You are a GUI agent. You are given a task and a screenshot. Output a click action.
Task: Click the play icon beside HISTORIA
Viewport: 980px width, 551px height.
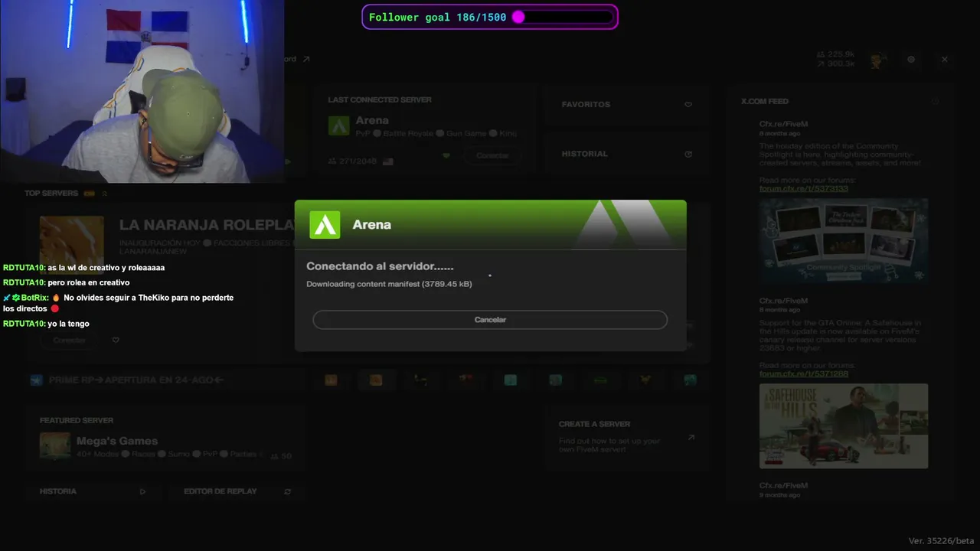pos(142,491)
